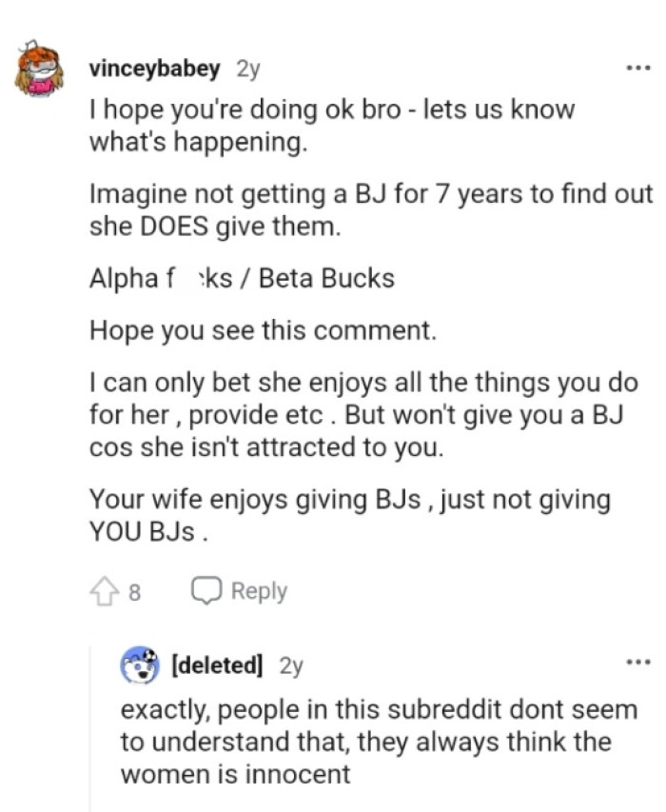Screen dimensions: 666x812
Task: Click the [deleted] username label
Action: point(215,665)
